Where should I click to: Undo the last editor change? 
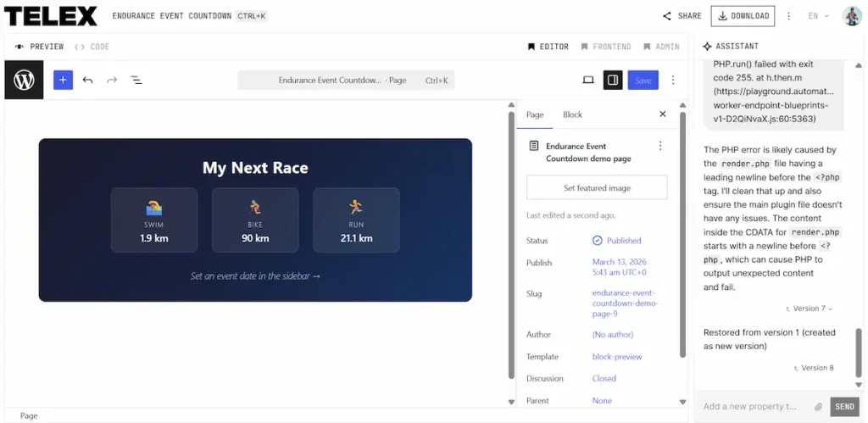click(x=87, y=81)
